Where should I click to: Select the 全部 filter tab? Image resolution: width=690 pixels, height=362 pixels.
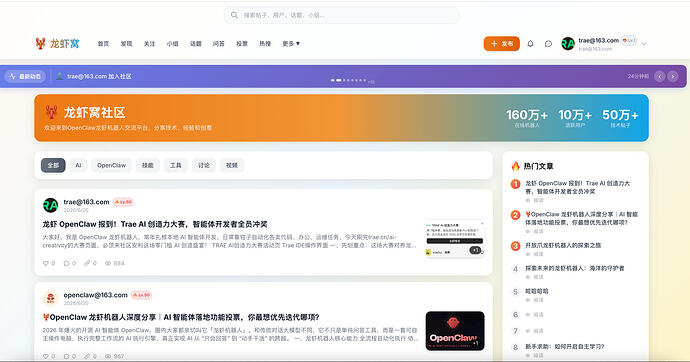[x=53, y=165]
